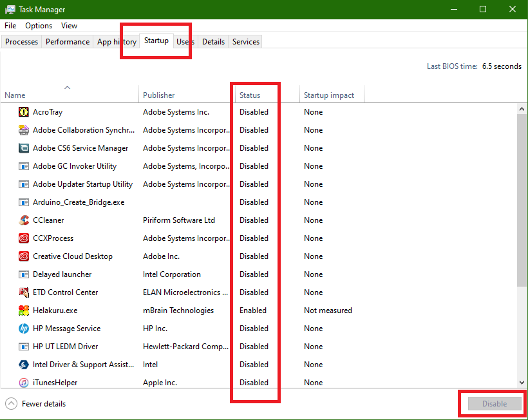The image size is (528, 420).
Task: Click the Adobe Systems Inc. publisher cell
Action: pos(176,112)
